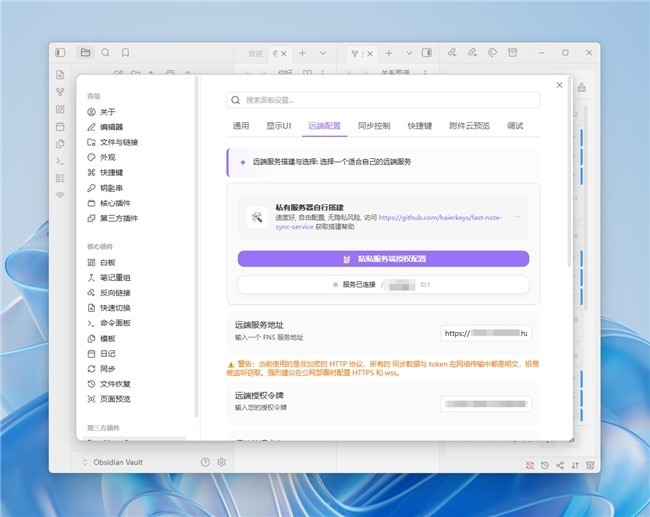The image size is (650, 517).
Task: Focus the 搜索面板设置 search field
Action: [383, 100]
